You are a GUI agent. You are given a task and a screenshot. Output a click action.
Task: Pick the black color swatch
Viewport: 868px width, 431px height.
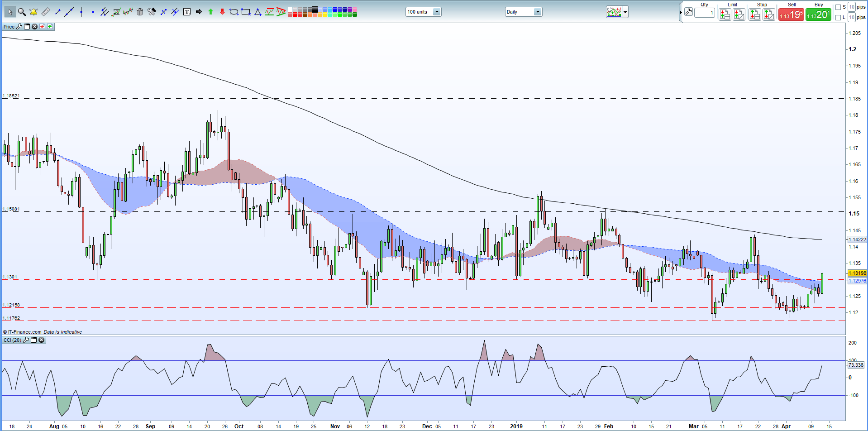315,9
